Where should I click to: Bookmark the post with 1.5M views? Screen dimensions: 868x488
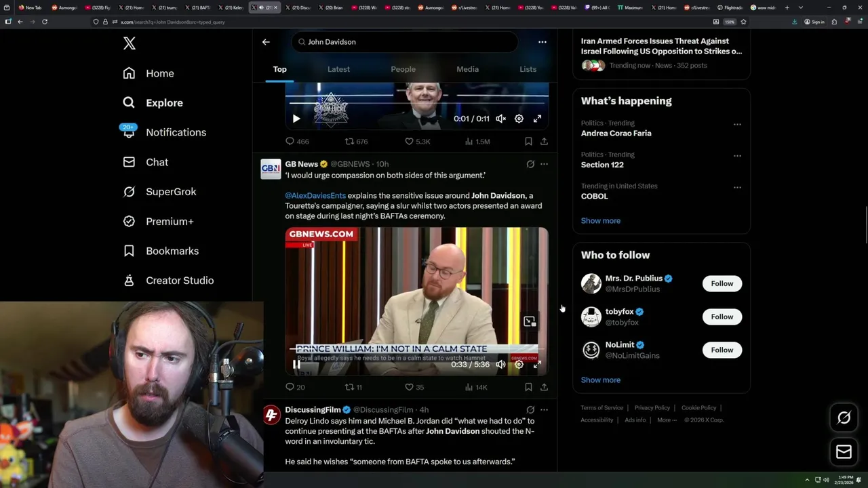click(528, 142)
